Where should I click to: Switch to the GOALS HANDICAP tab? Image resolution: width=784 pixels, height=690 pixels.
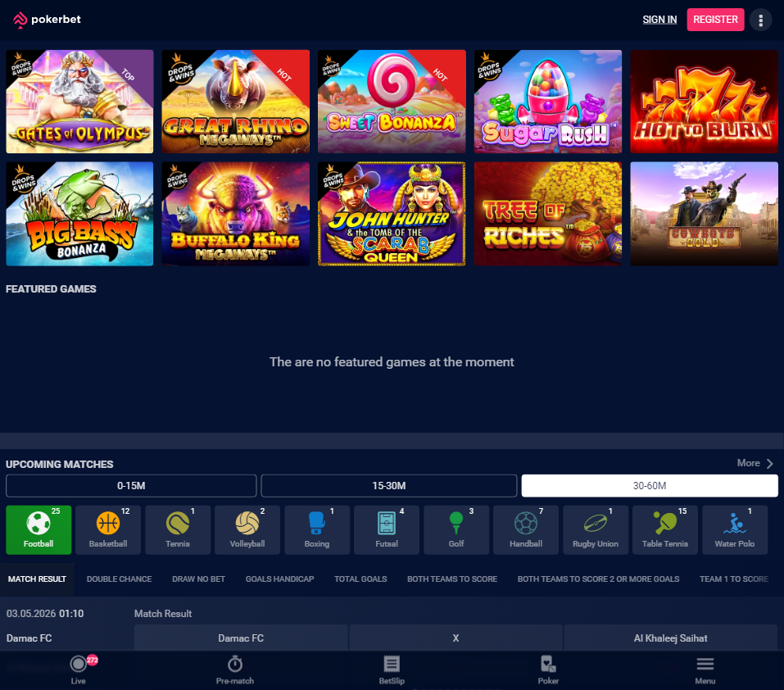click(x=279, y=579)
